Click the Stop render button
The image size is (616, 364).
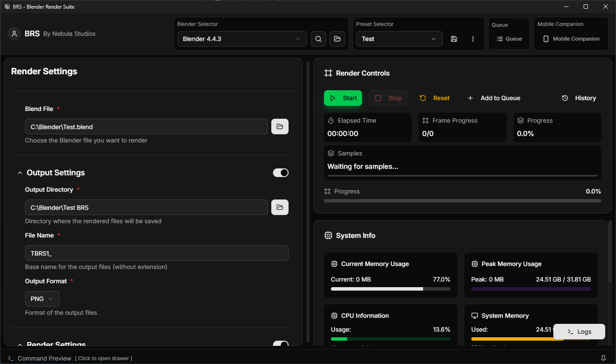[x=388, y=98]
